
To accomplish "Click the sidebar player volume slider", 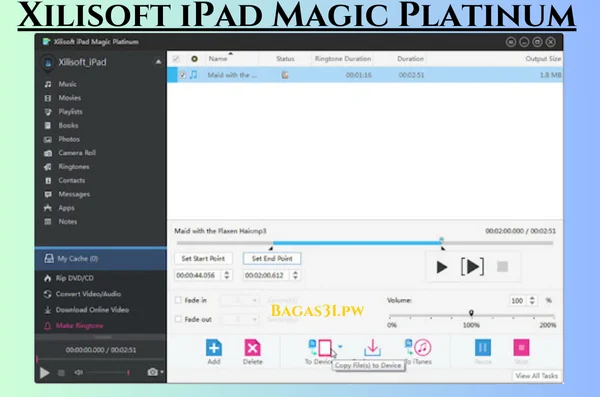I will pos(109,372).
